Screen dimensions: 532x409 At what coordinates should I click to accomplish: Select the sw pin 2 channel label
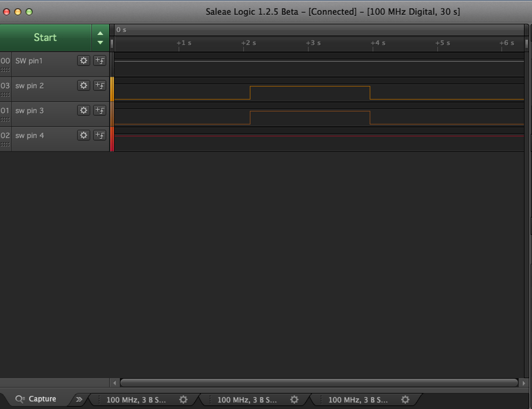(x=30, y=86)
